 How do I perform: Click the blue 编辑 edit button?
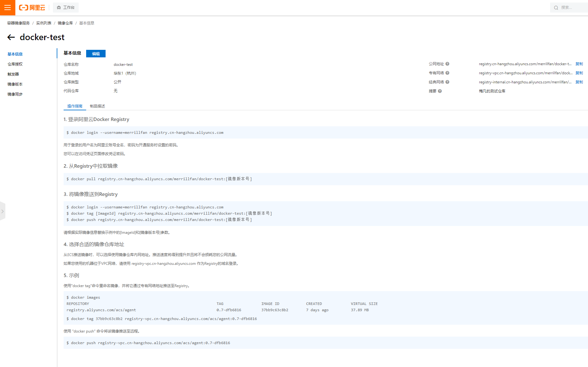click(96, 54)
